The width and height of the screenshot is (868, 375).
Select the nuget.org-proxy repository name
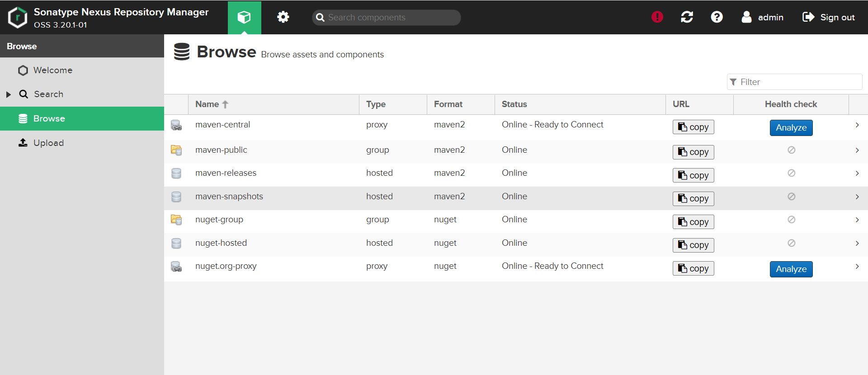(x=226, y=266)
